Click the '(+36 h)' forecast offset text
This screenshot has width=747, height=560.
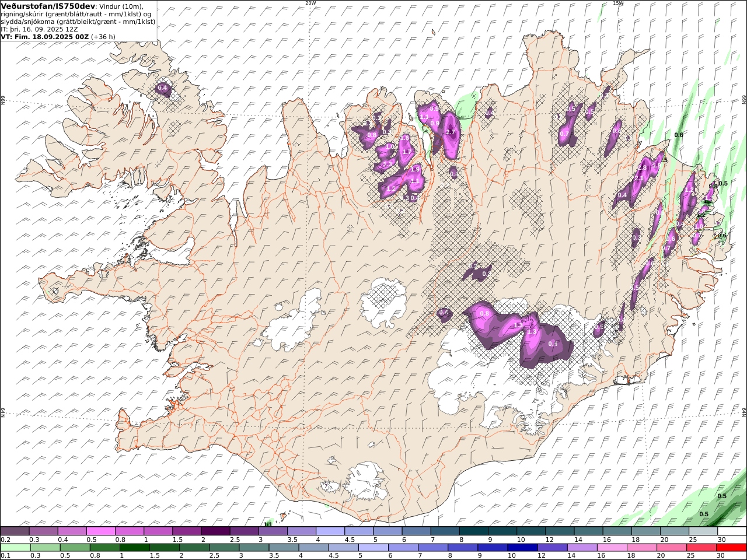click(103, 37)
